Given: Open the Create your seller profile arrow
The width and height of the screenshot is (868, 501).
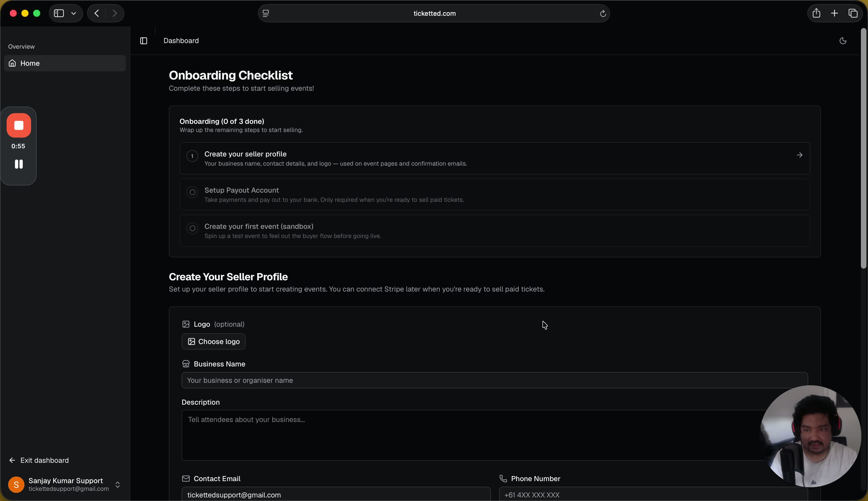Looking at the screenshot, I should [x=799, y=155].
